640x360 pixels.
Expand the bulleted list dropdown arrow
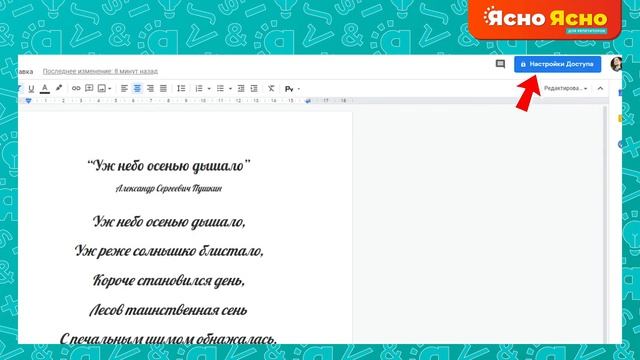230,89
